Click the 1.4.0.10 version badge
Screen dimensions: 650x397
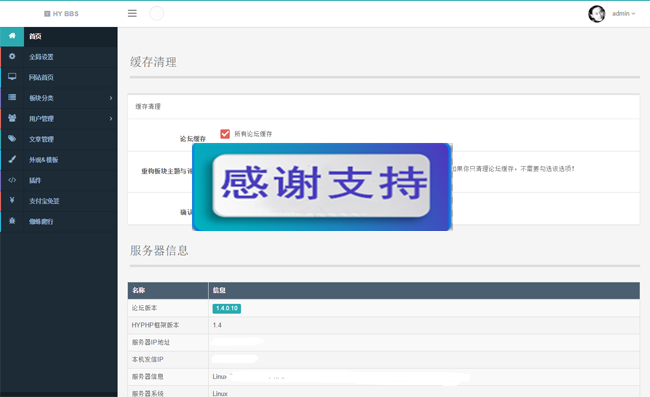coord(227,308)
